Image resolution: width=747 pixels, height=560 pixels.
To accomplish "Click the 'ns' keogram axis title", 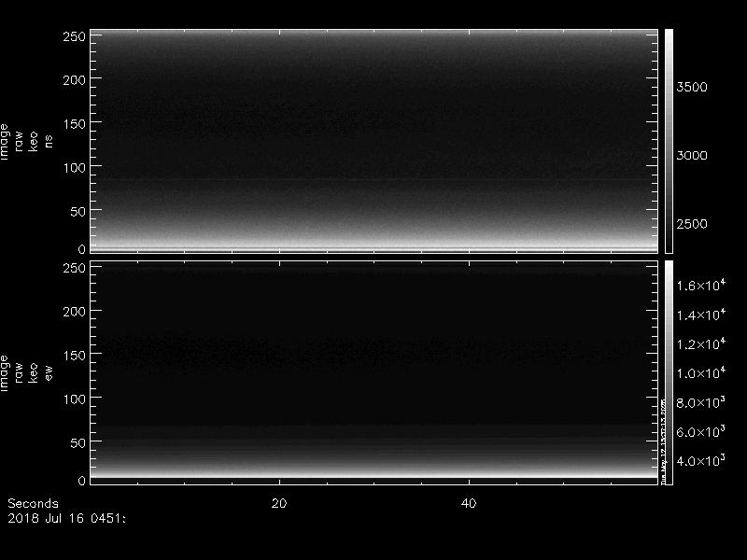I will (49, 141).
